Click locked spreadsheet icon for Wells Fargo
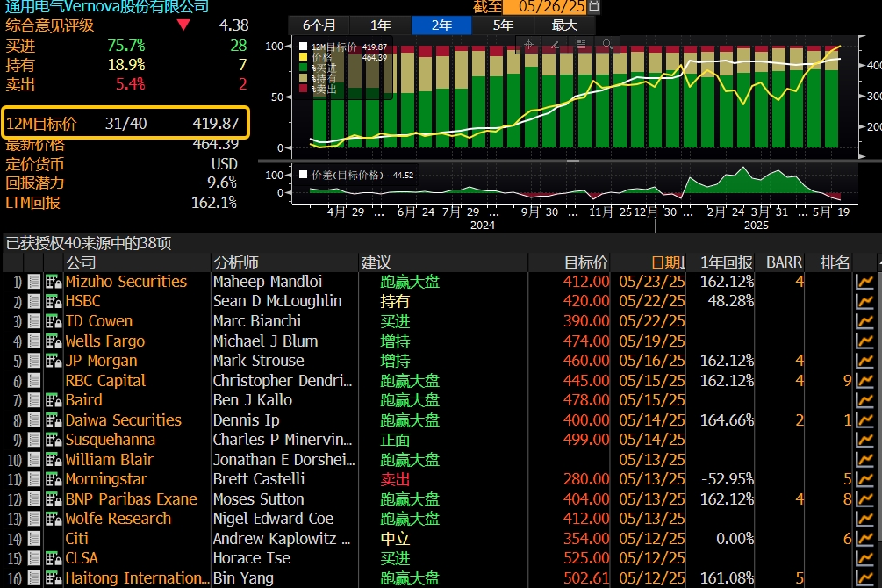This screenshot has width=882, height=588. pos(54,341)
